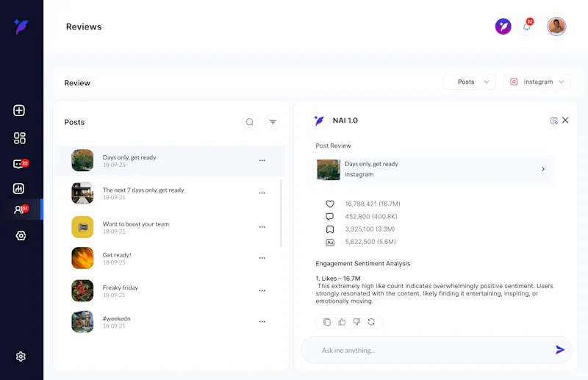Click the saves bookmark icon
The image size is (588, 380).
(x=330, y=229)
